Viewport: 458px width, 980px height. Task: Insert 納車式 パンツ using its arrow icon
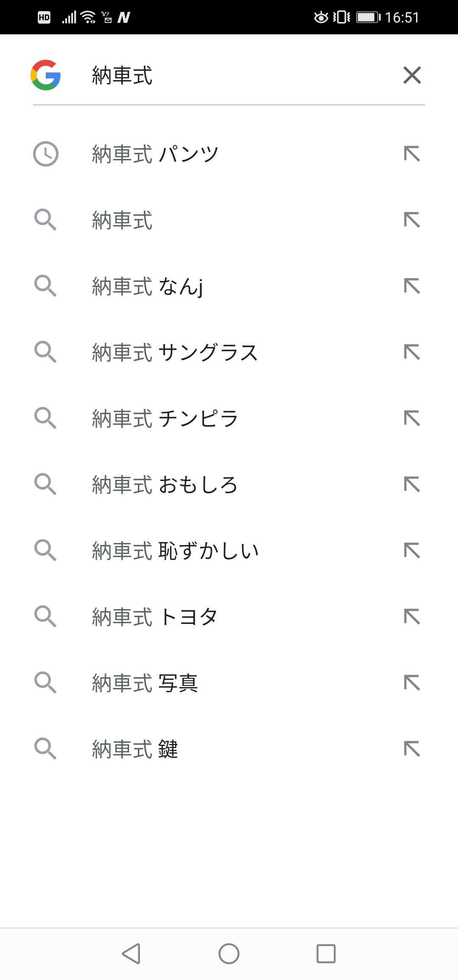[412, 154]
